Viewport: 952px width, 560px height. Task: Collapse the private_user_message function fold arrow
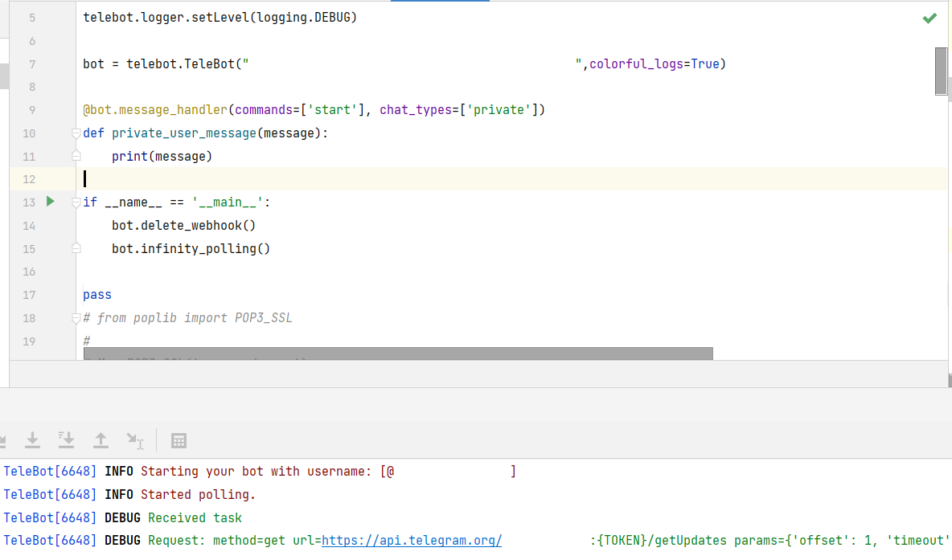click(76, 133)
